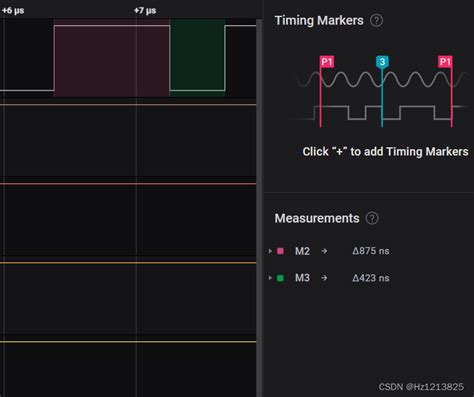
Task: Select the M3 measurement row label
Action: click(302, 278)
